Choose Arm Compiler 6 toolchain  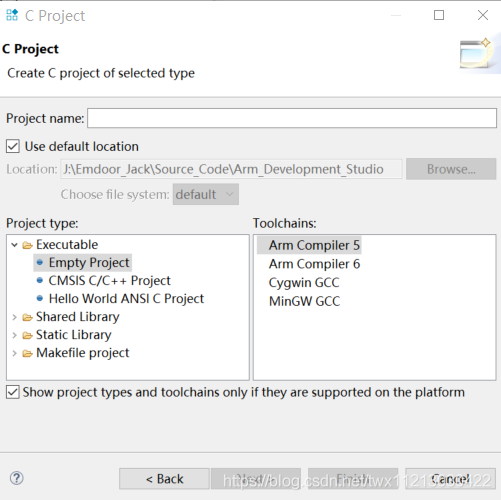pos(314,264)
